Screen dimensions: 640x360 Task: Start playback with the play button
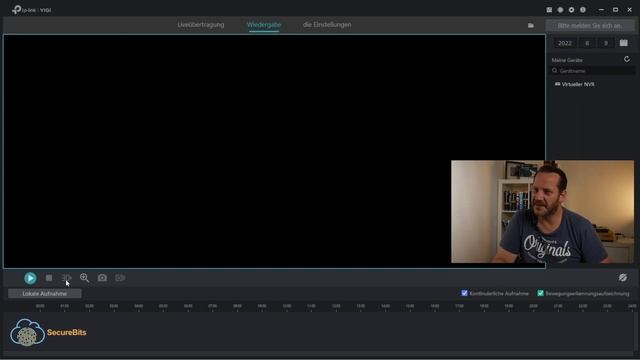[x=30, y=278]
